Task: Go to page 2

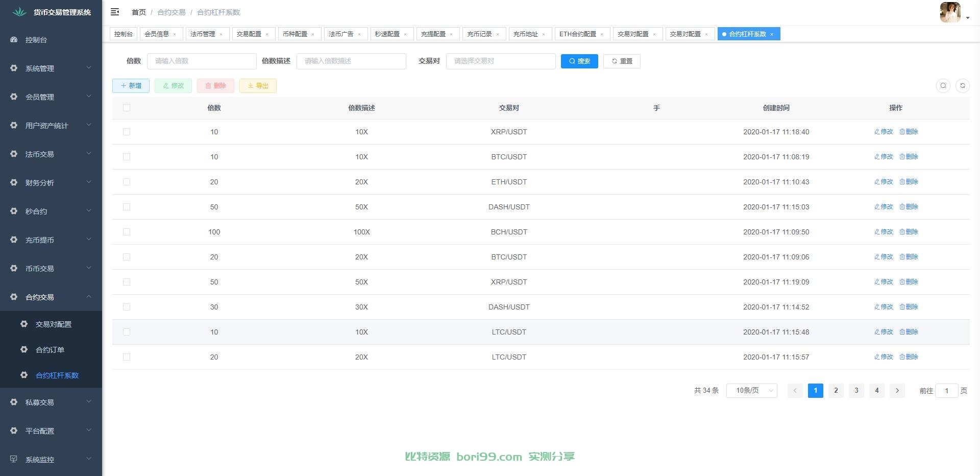Action: tap(836, 391)
